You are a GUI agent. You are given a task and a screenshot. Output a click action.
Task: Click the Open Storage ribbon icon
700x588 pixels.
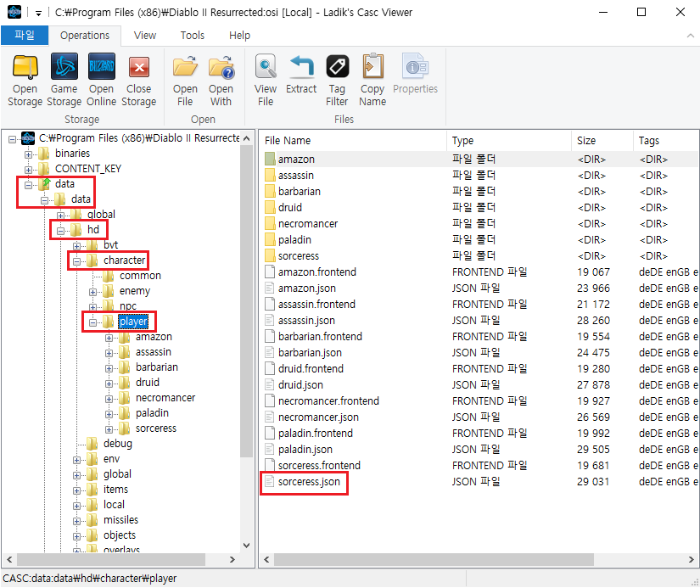(25, 67)
